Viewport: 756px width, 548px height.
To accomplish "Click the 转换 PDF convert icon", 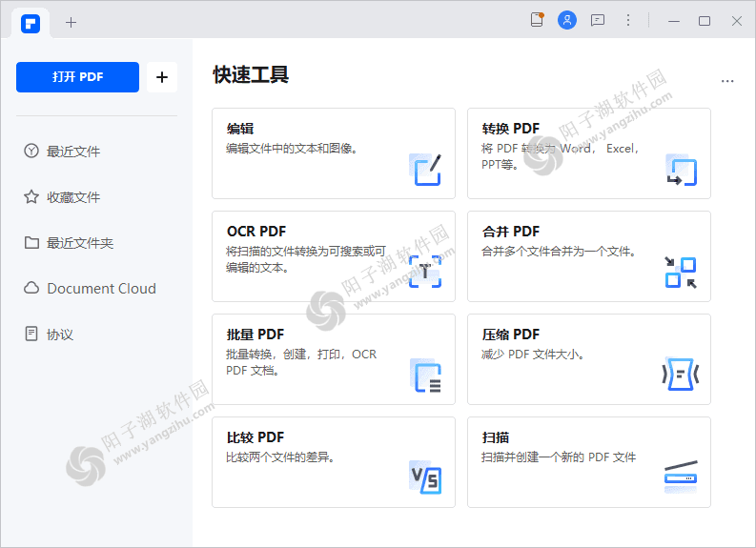I will pos(681,170).
